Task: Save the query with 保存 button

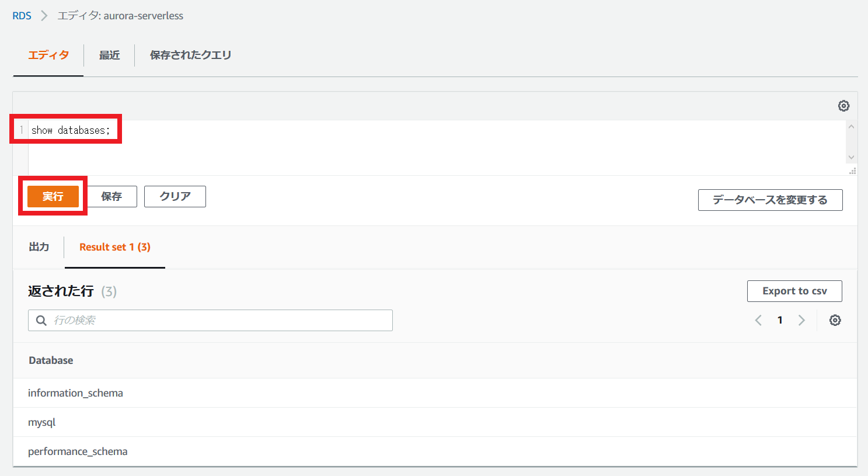Action: tap(111, 196)
